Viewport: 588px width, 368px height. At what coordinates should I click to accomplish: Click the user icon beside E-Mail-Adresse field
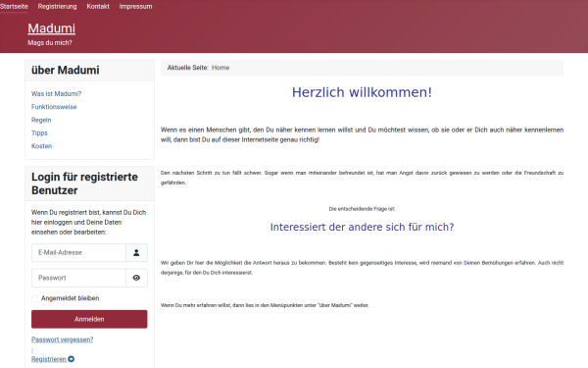click(136, 253)
